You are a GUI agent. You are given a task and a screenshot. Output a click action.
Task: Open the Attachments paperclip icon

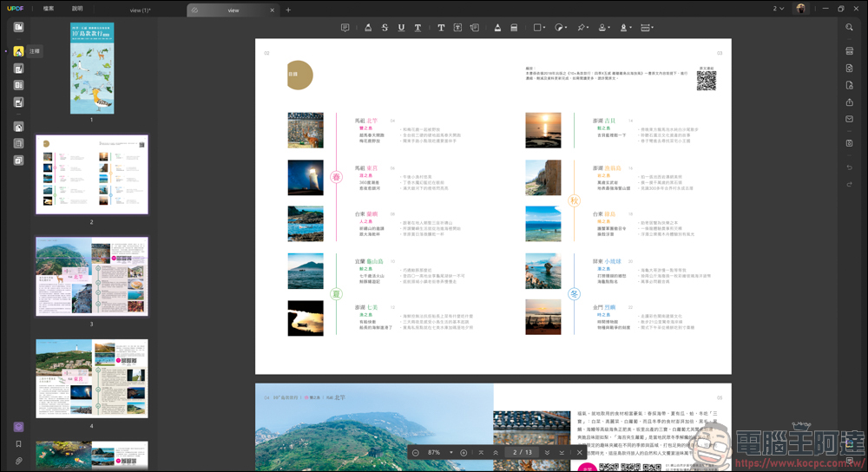pyautogui.click(x=18, y=461)
